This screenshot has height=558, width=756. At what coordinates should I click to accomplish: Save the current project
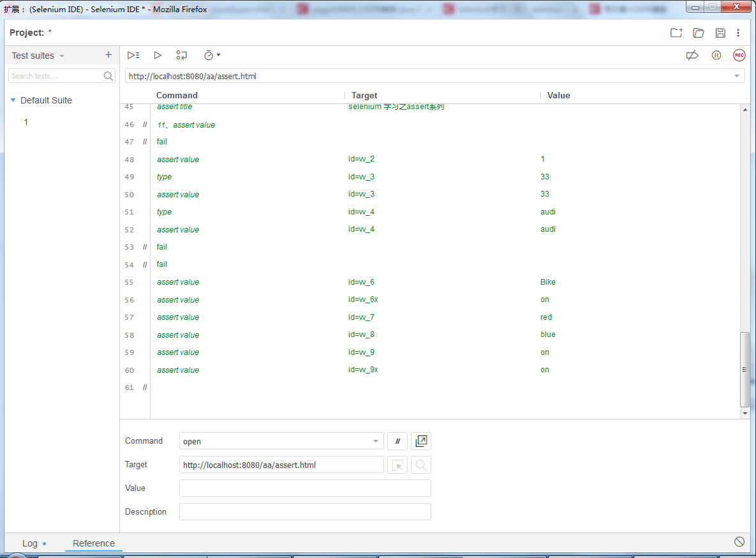(720, 32)
